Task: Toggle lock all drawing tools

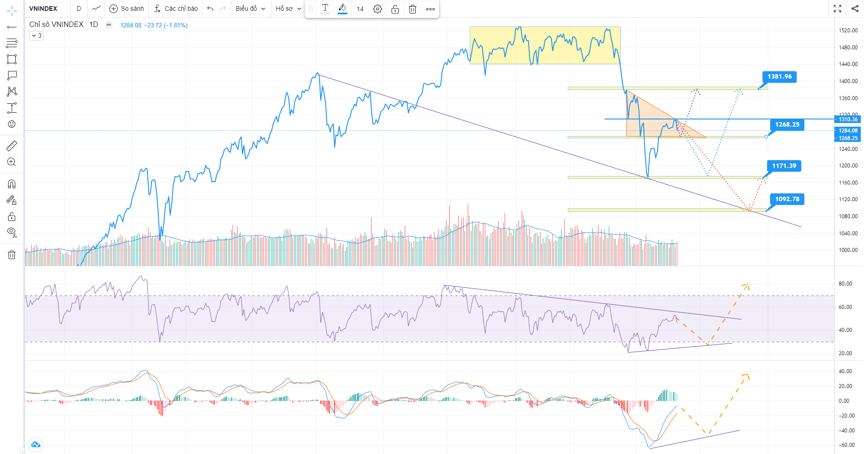Action: point(12,216)
